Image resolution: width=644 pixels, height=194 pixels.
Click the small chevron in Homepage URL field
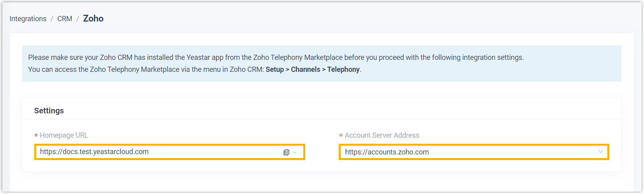295,152
